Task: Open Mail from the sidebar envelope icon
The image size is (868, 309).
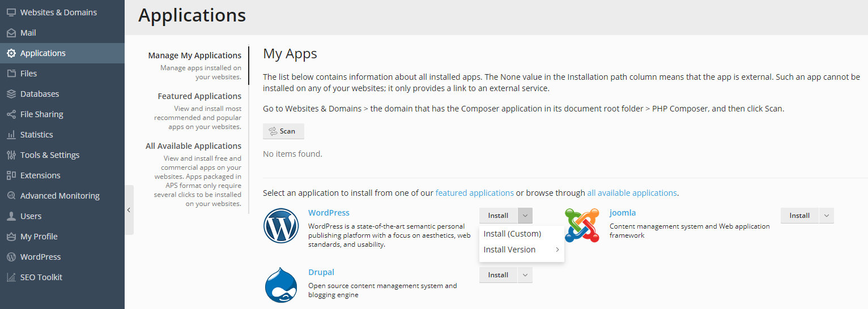Action: pos(11,33)
